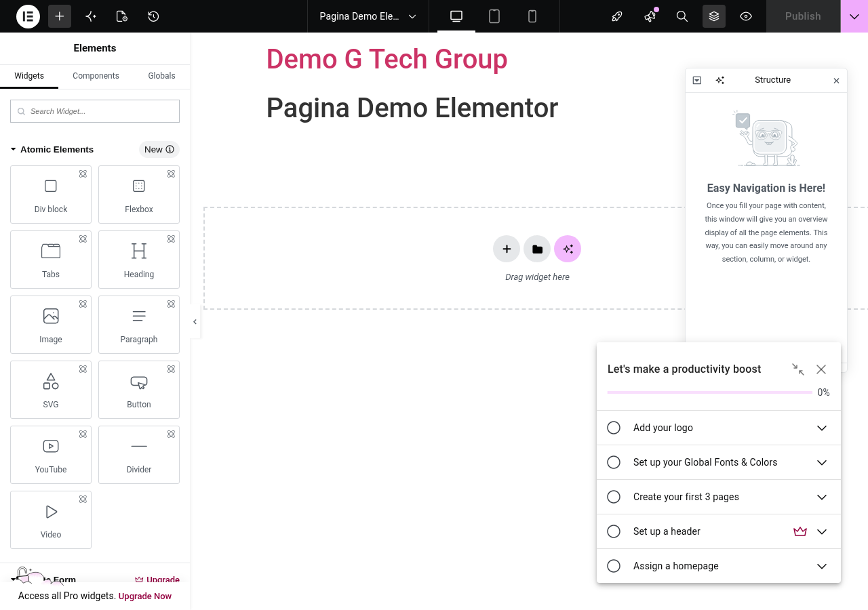
Task: Expand the Add your logo step chevron
Action: pyautogui.click(x=822, y=428)
